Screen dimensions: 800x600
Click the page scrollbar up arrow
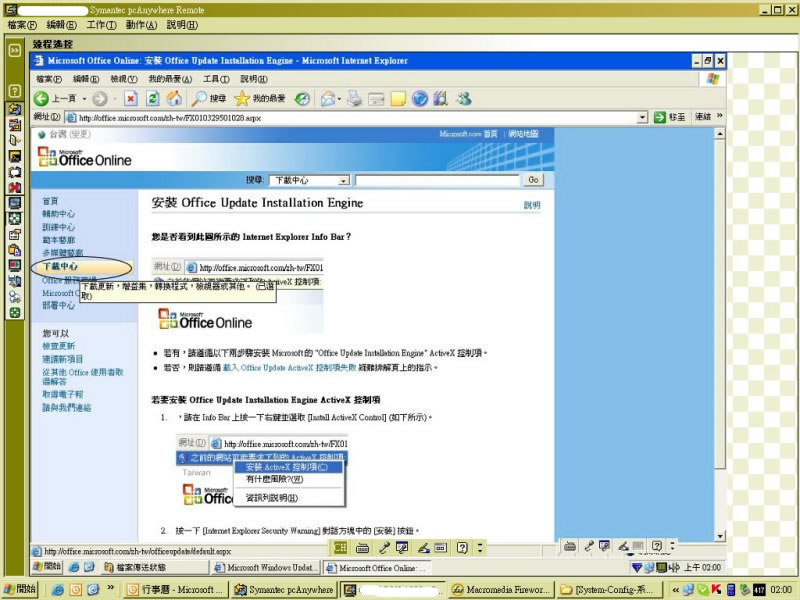[x=719, y=134]
